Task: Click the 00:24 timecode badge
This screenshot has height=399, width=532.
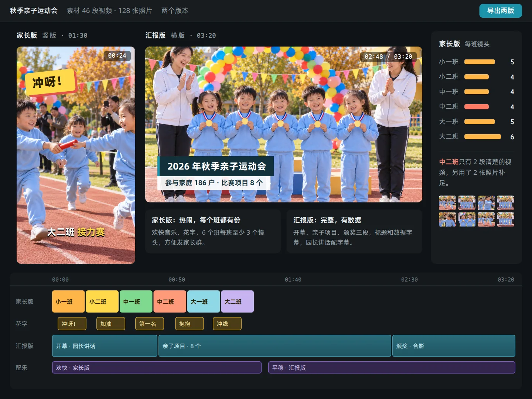Action: tap(117, 55)
